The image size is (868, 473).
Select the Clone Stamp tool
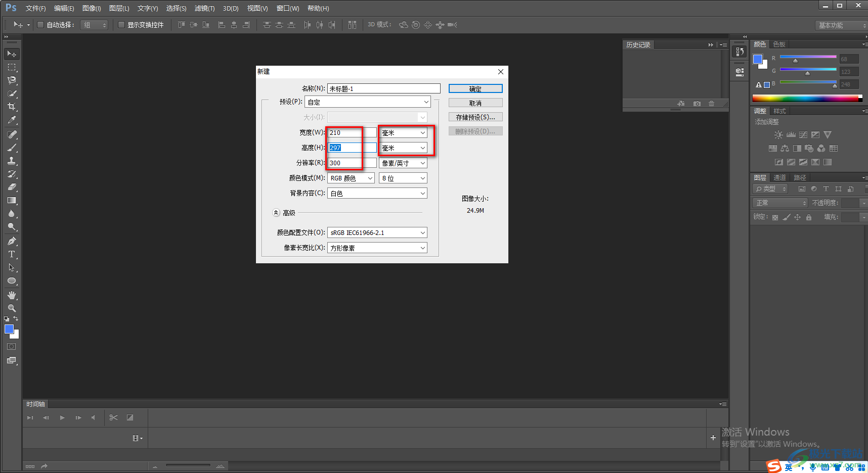coord(12,161)
